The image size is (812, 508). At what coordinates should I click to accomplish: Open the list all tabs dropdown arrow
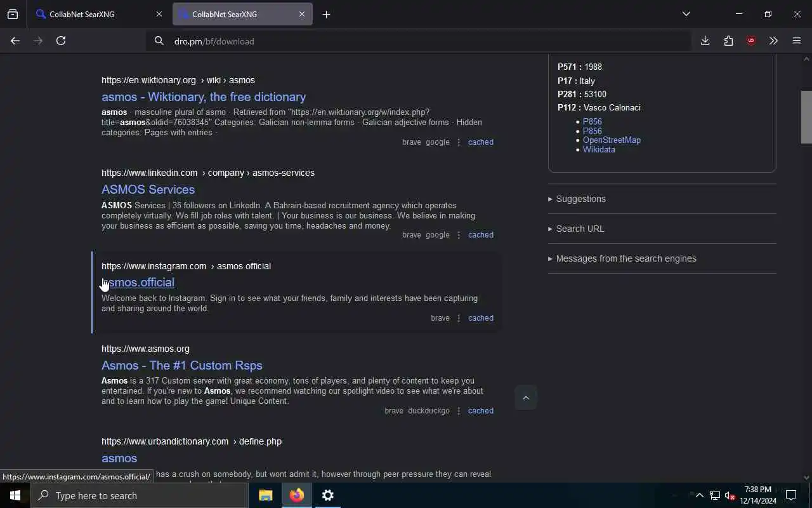686,14
